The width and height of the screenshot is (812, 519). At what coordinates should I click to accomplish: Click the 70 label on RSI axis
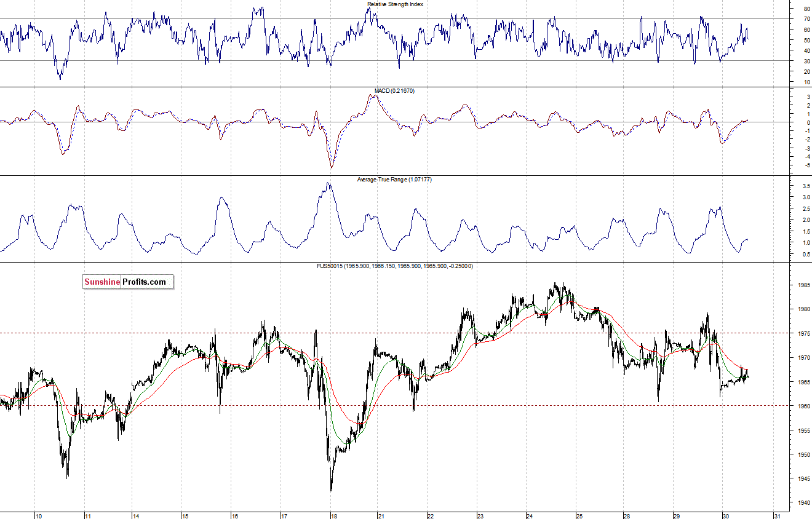click(x=806, y=20)
